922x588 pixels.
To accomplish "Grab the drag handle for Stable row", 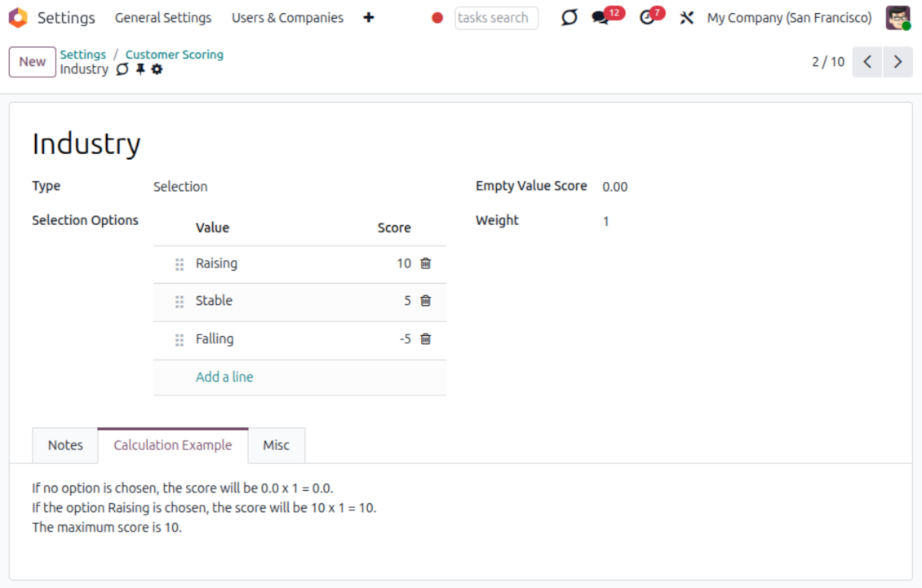I will 180,302.
